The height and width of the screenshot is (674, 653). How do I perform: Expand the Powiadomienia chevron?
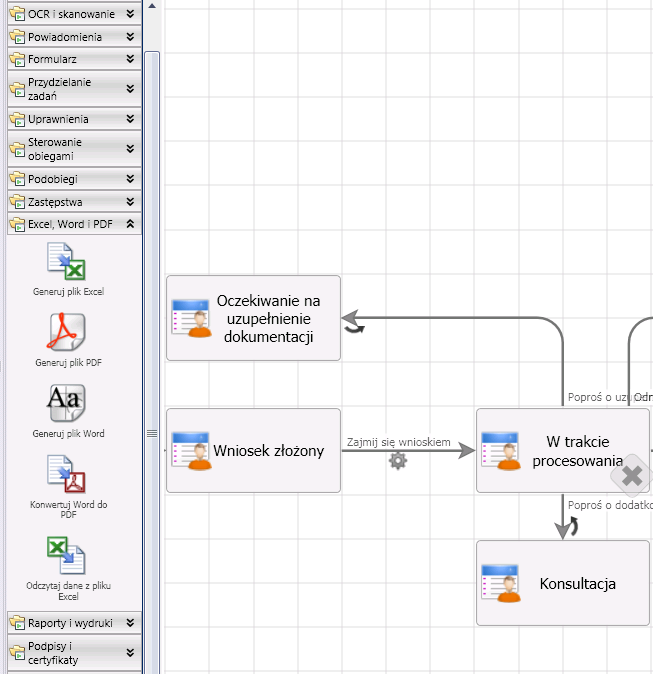coord(130,37)
